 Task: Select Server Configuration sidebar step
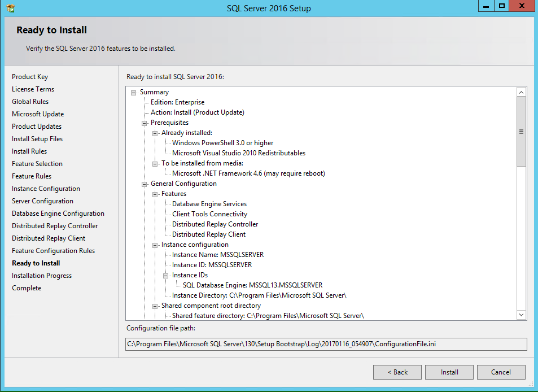(x=42, y=201)
